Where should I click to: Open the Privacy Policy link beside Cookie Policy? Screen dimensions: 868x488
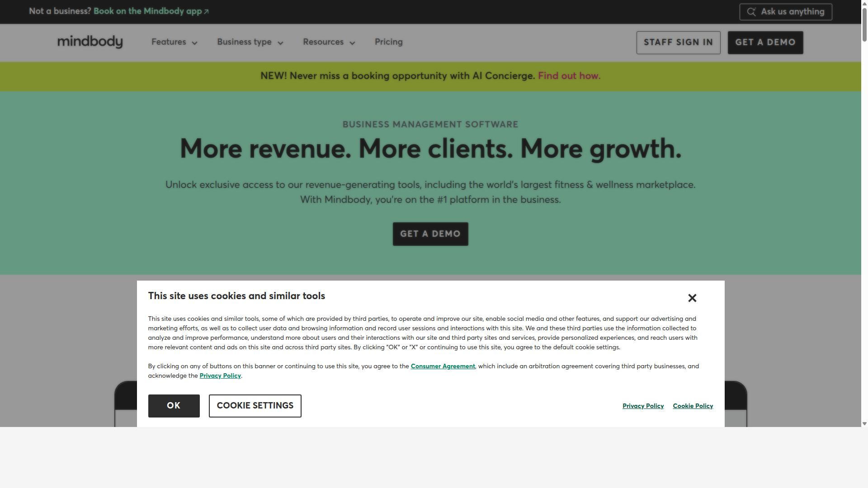[643, 406]
